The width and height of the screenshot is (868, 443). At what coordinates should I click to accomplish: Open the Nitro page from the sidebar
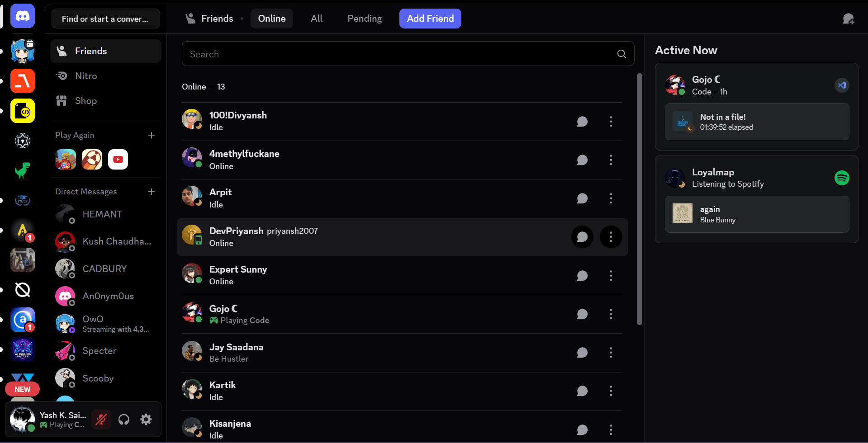pos(86,75)
